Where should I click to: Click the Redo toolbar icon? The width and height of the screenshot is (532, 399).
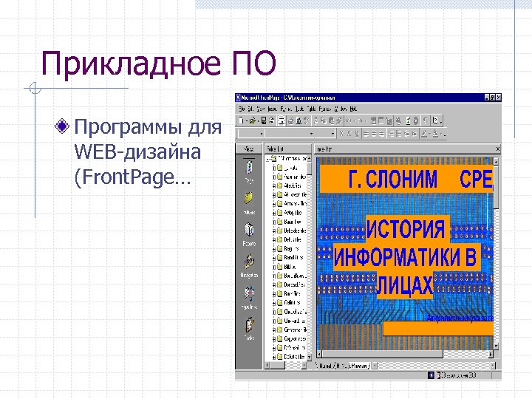(361, 120)
